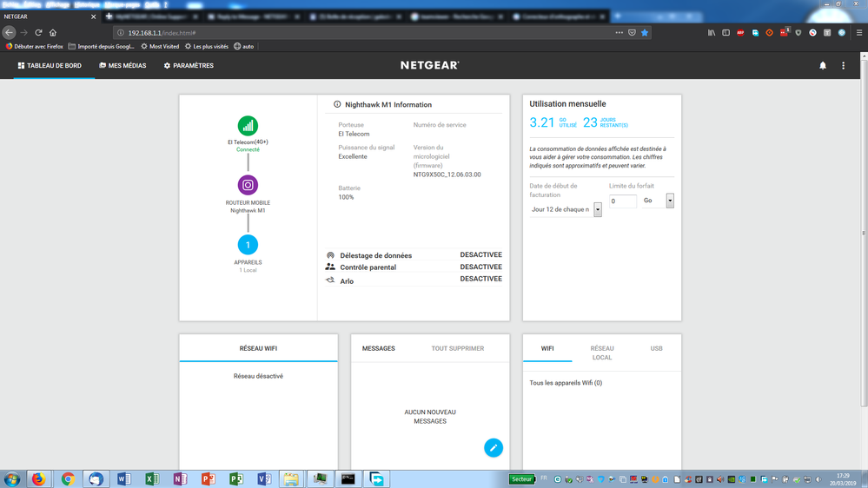Image resolution: width=868 pixels, height=488 pixels.
Task: Select the MESSAGES tab
Action: tap(379, 348)
